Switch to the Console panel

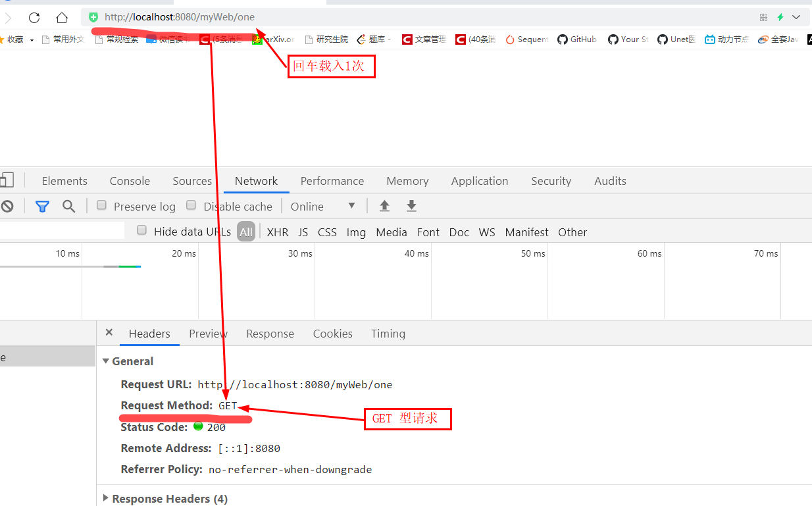[130, 181]
